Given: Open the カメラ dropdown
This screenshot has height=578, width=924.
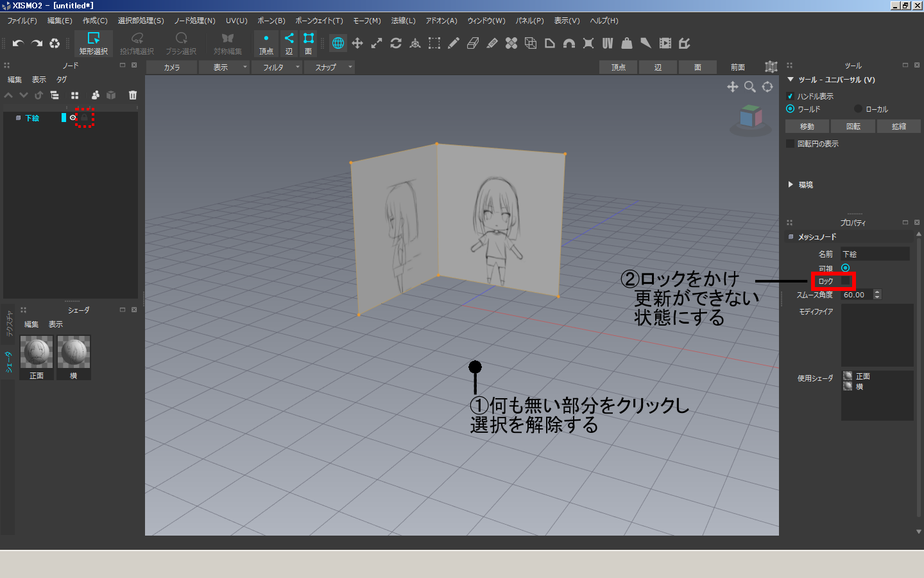Looking at the screenshot, I should pyautogui.click(x=172, y=67).
